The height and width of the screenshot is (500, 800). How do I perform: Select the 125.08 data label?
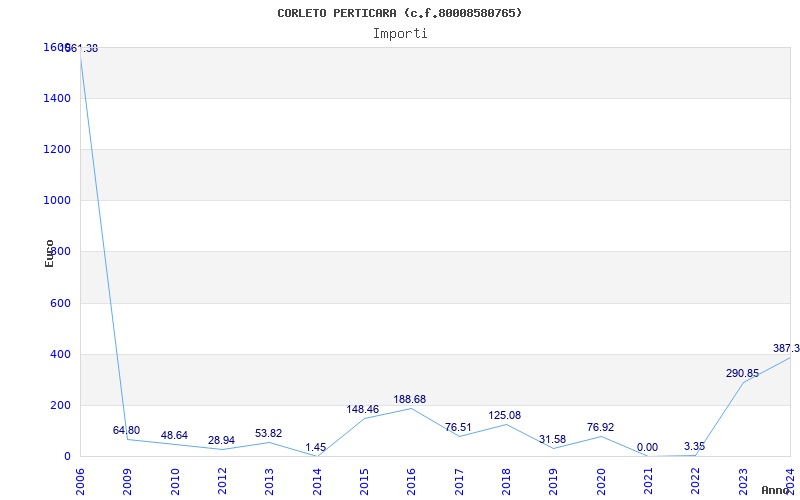tap(505, 415)
